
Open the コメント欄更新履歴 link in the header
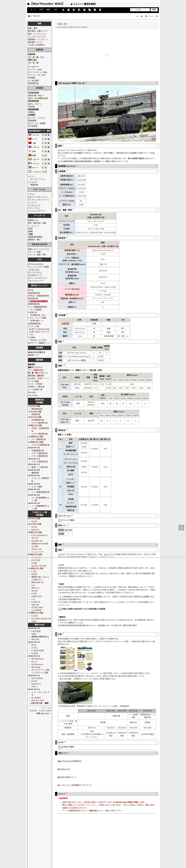(84, 4)
